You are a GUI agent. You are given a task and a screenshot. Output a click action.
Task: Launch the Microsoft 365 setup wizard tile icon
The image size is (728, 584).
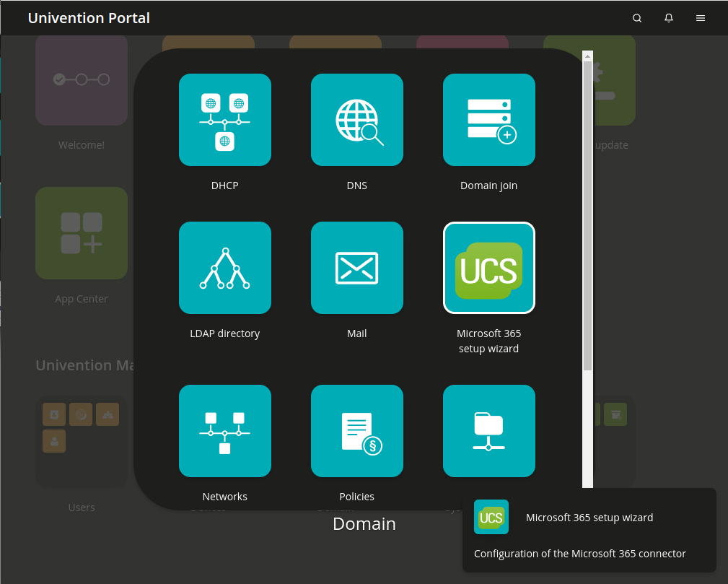[x=489, y=268]
